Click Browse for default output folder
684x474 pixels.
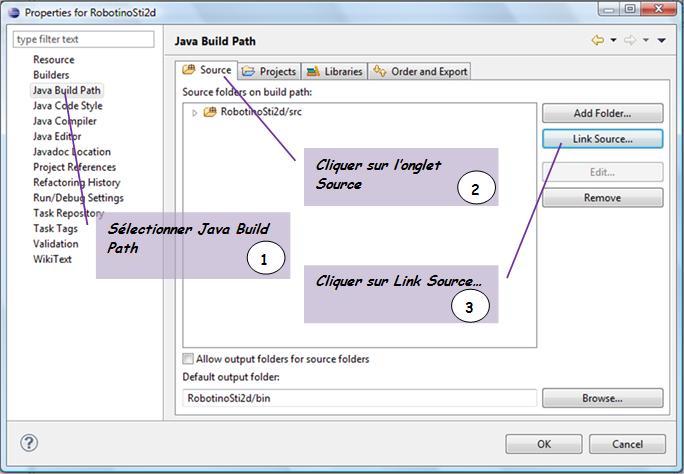(602, 398)
